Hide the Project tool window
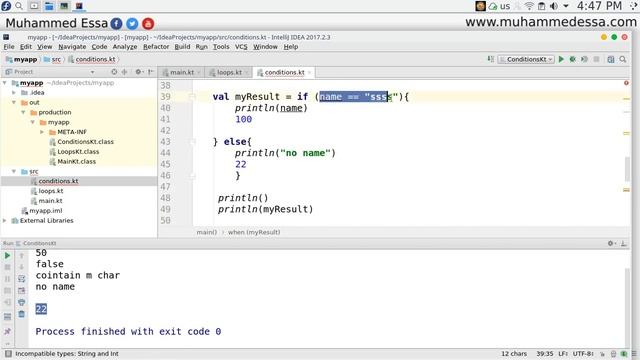This screenshot has height=360, width=640. click(x=151, y=72)
